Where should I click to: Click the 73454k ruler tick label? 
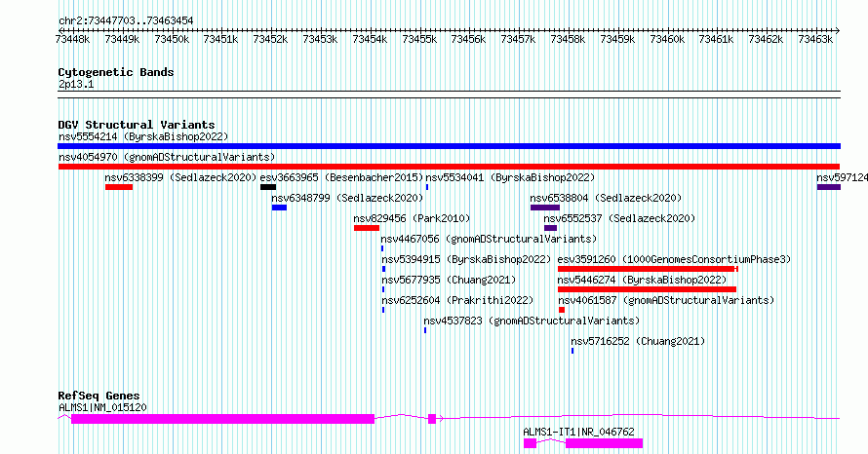coord(370,39)
